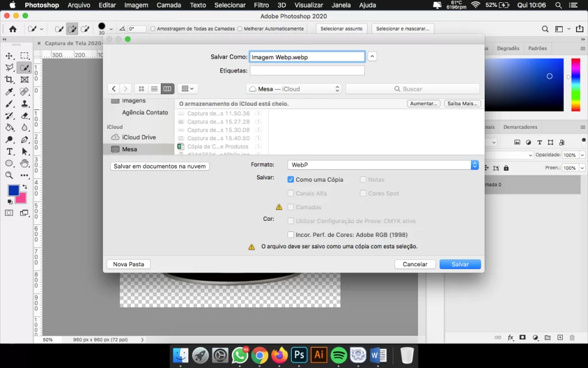Collapse the save dialog using the chevron button

(372, 56)
